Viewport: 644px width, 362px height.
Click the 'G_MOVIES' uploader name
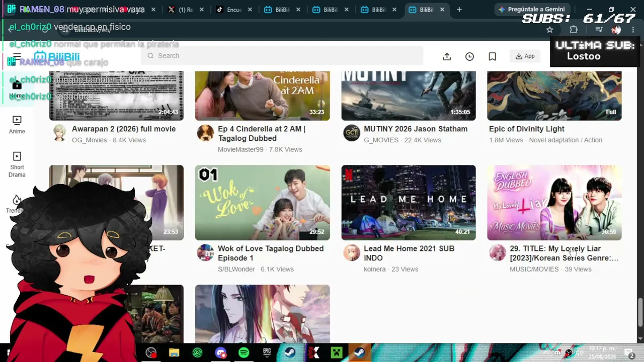point(381,140)
